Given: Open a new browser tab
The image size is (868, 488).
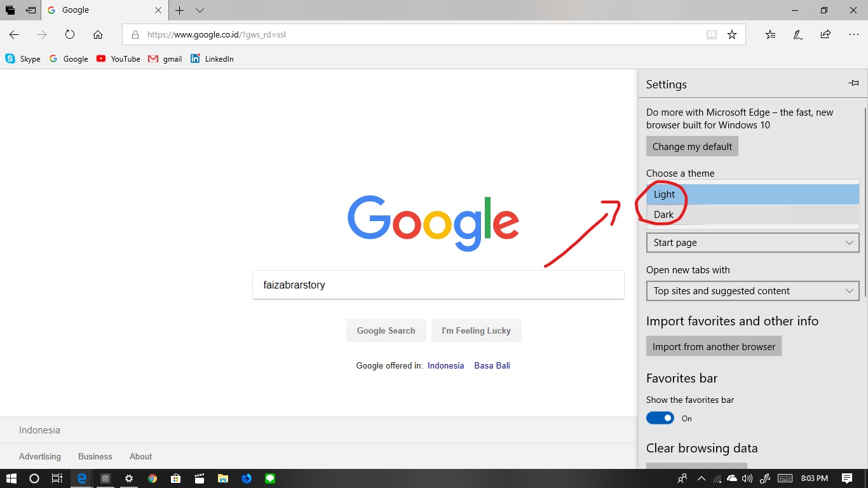Looking at the screenshot, I should (179, 10).
